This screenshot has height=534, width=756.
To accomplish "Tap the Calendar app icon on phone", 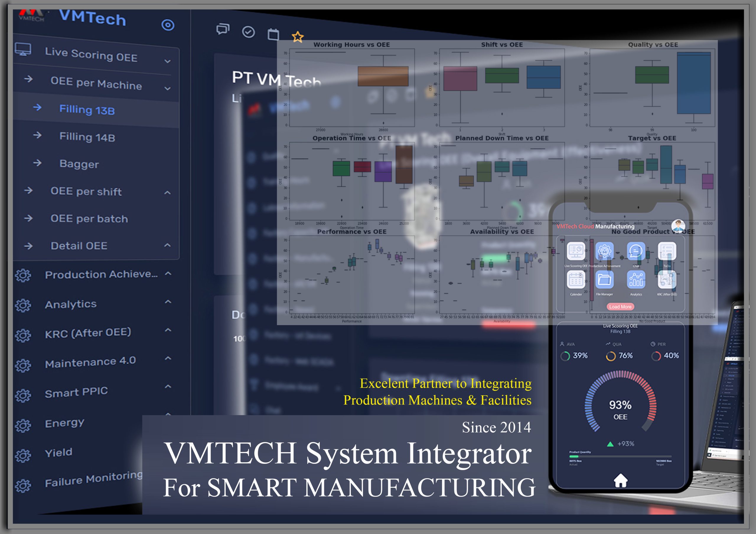I will pos(576,280).
